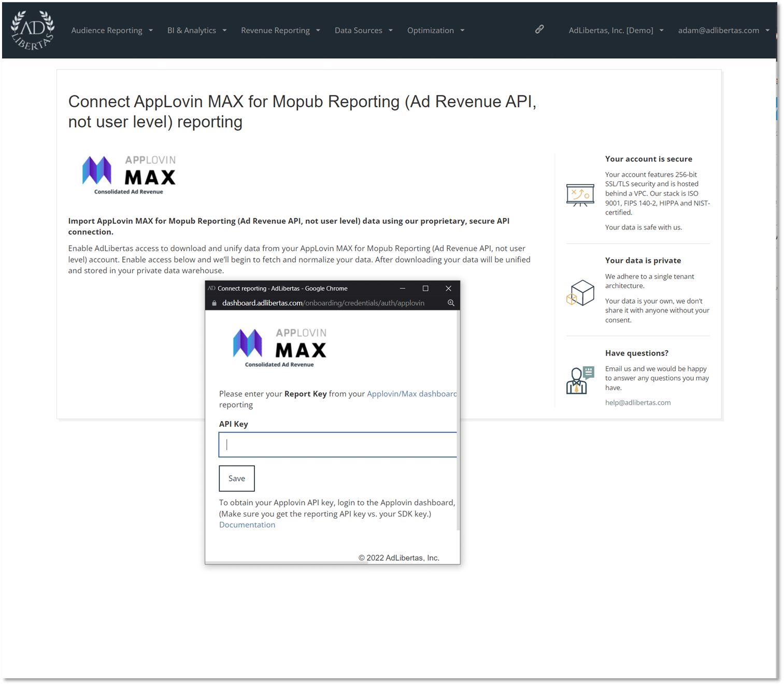Viewport: 784px width, 685px height.
Task: Open the adam@adlibertas.com user dropdown
Action: pyautogui.click(x=724, y=31)
